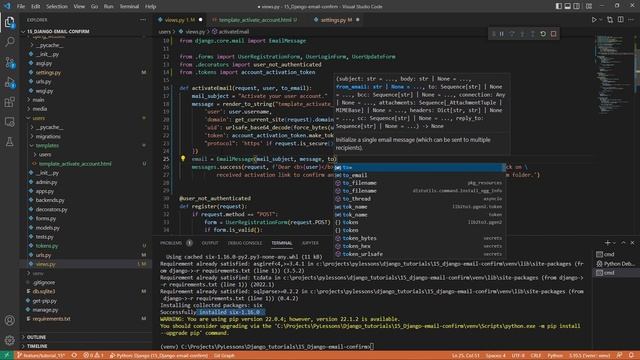Click errors and warnings count in status bar
The image size is (640, 360).
click(x=93, y=356)
